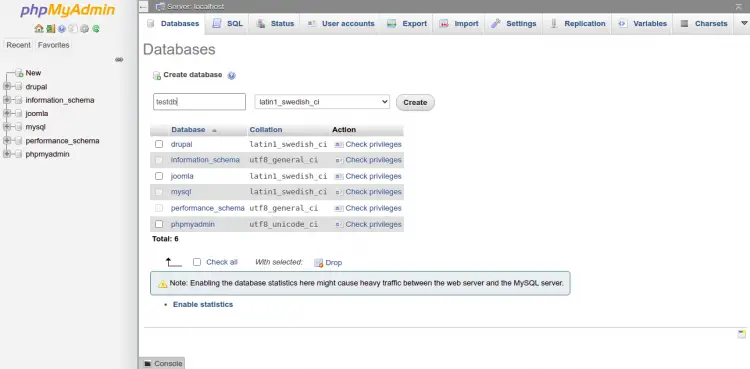Viewport: 750px width, 369px height.
Task: Click the log out (exit door) icon
Action: coord(51,29)
